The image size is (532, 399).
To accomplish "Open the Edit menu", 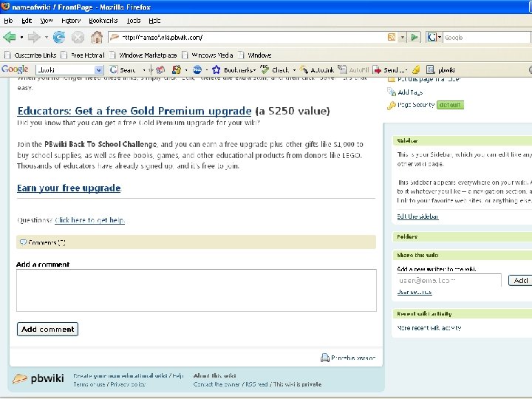I will (27, 21).
